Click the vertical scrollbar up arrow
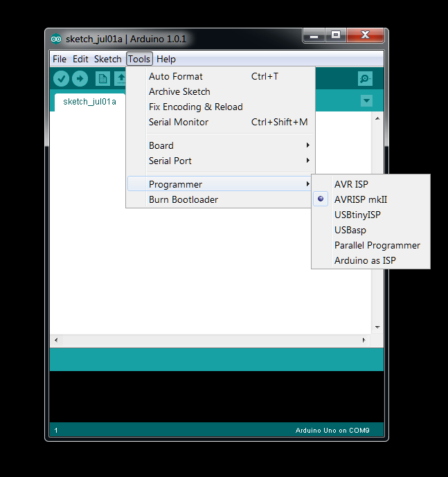This screenshot has width=448, height=477. [x=377, y=118]
